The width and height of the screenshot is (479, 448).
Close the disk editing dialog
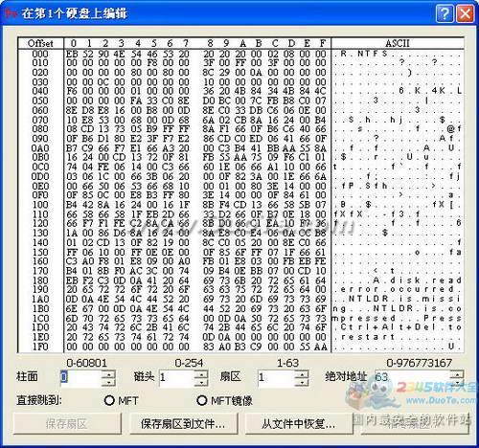pyautogui.click(x=465, y=13)
